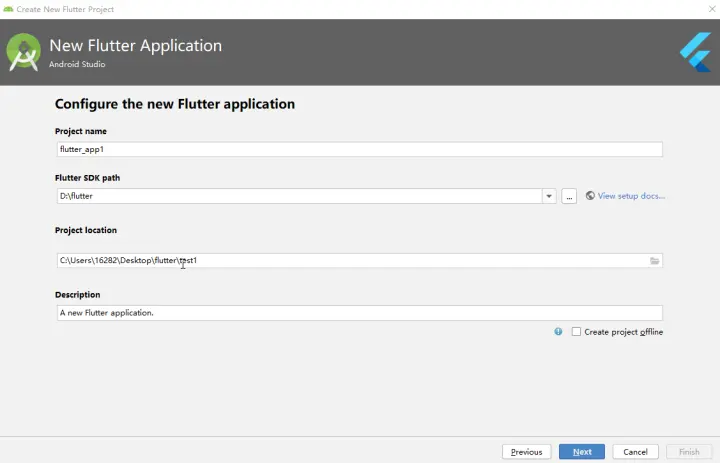Go back with Previous button
This screenshot has width=720, height=463.
[527, 452]
